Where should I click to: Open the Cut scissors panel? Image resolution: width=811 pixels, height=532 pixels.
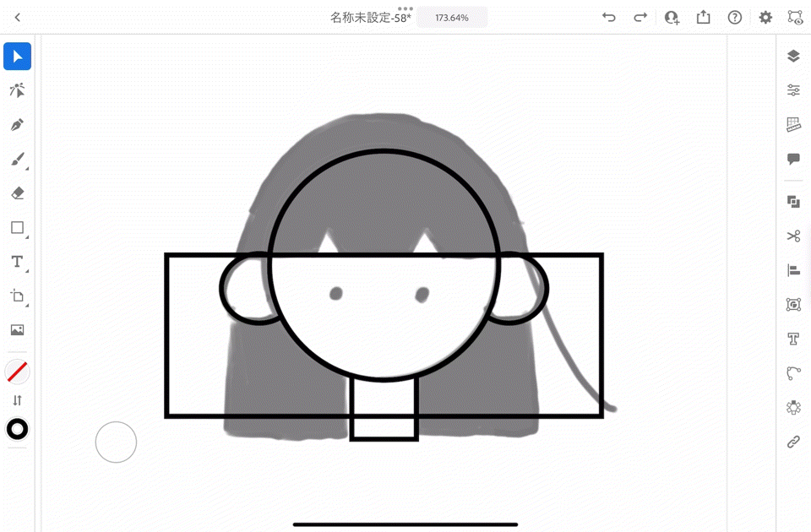[793, 236]
